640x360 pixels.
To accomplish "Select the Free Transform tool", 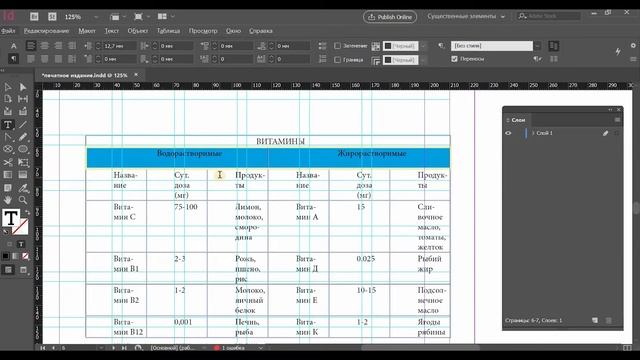I will point(23,162).
